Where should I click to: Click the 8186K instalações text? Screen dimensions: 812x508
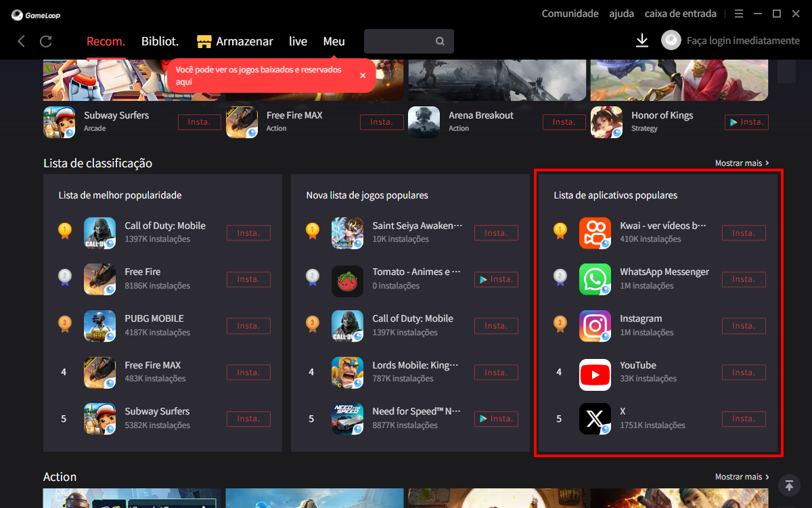(158, 286)
